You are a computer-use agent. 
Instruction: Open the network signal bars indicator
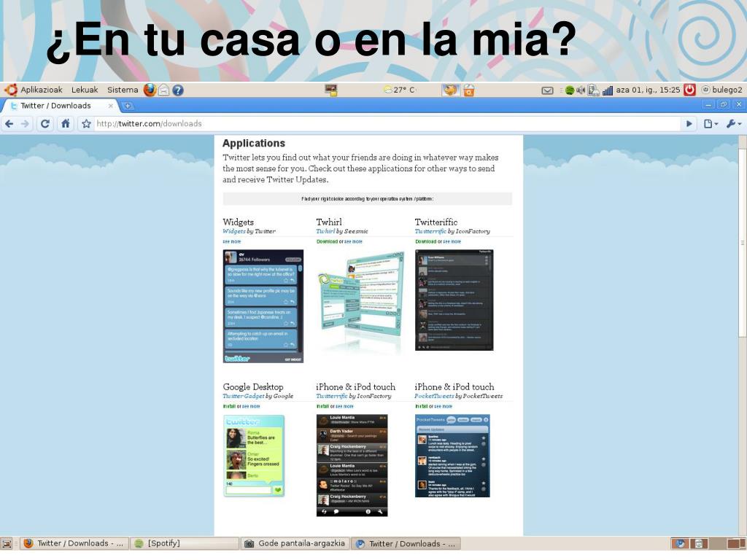[x=608, y=90]
